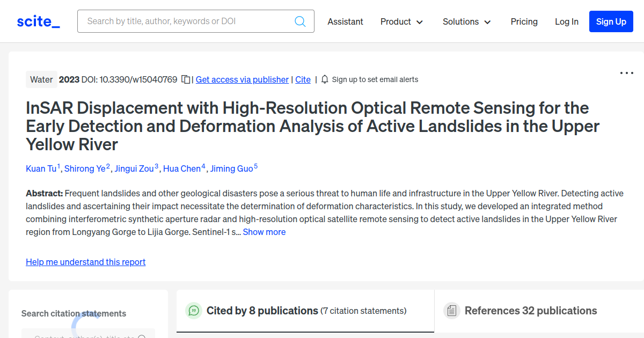The width and height of the screenshot is (644, 338).
Task: Click the Assistant menu item
Action: click(345, 21)
